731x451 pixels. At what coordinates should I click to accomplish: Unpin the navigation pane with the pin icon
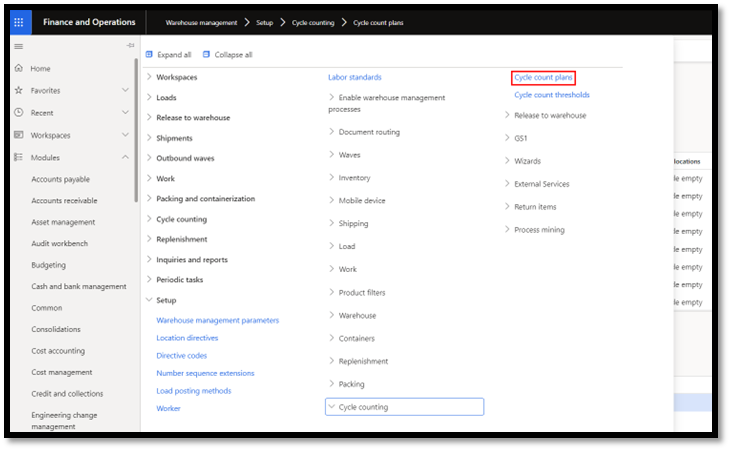point(130,47)
